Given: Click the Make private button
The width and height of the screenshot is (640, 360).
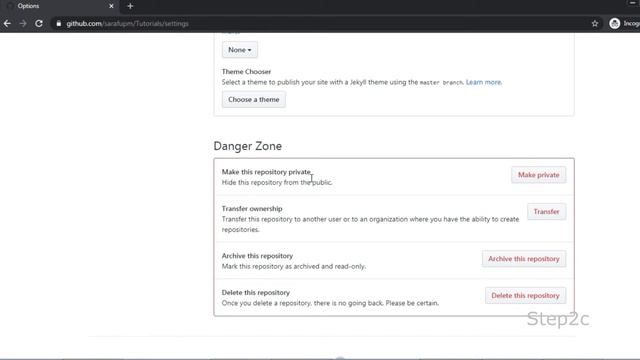Looking at the screenshot, I should [538, 175].
